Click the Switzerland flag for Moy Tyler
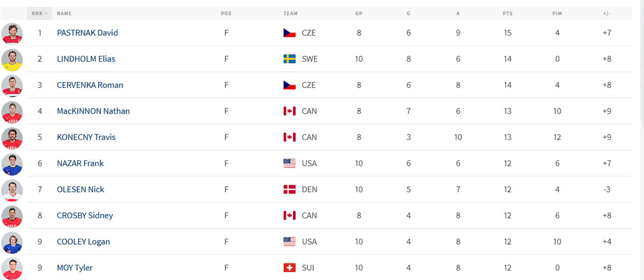Image resolution: width=644 pixels, height=280 pixels. point(289,268)
